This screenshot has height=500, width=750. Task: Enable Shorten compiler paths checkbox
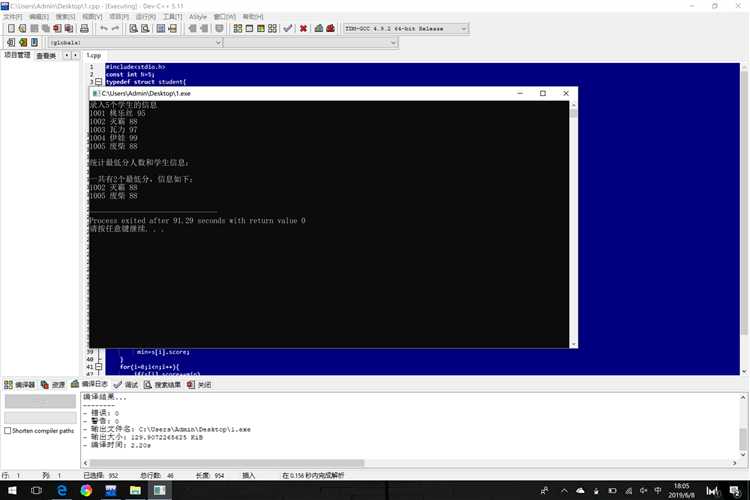click(x=8, y=431)
